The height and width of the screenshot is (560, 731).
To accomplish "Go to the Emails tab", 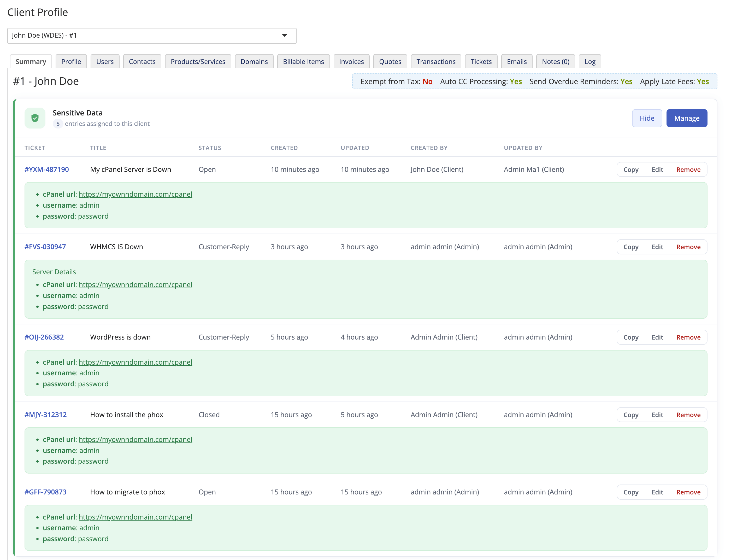I will (516, 61).
